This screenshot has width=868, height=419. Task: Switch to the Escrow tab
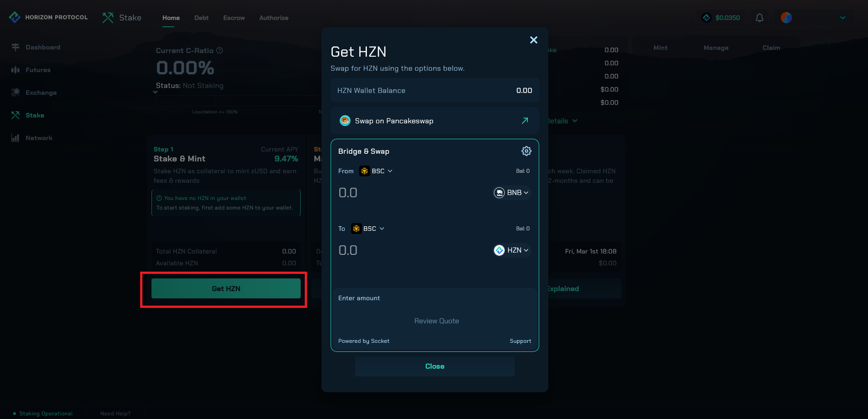[234, 18]
